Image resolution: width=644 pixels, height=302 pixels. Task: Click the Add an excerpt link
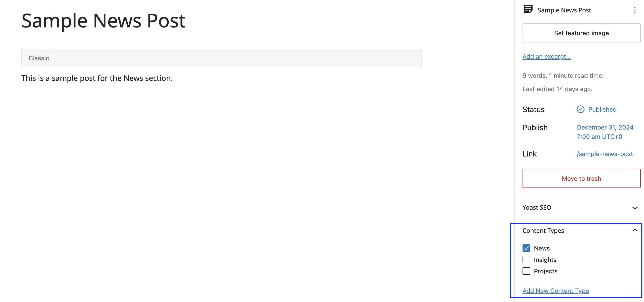pyautogui.click(x=547, y=57)
